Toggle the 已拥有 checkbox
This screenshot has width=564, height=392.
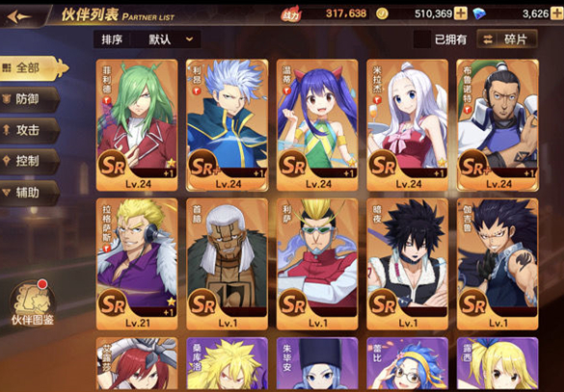[422, 39]
